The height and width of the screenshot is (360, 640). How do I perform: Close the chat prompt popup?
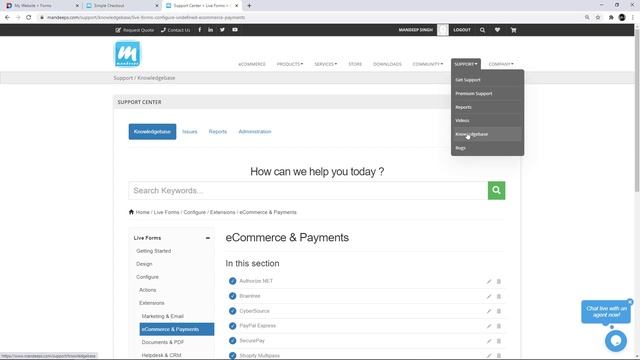coord(630,302)
